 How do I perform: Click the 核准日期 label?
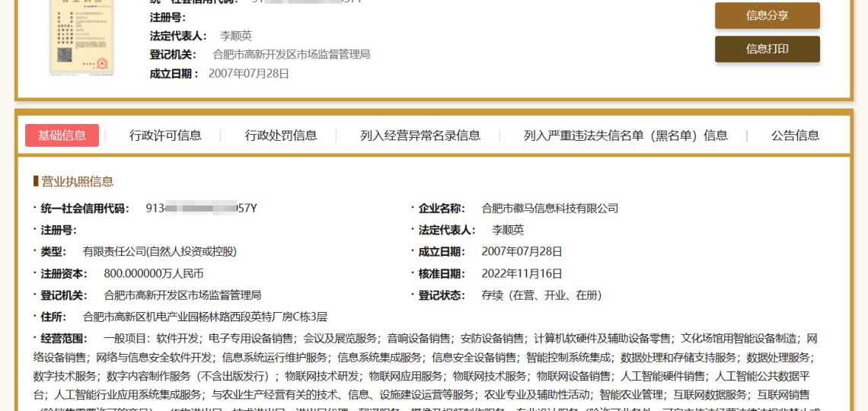(442, 273)
